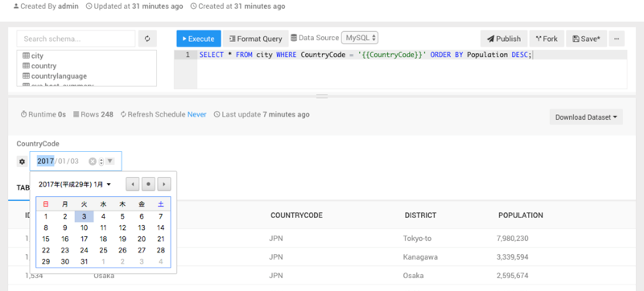The width and height of the screenshot is (644, 291).
Task: Pick day 14 in the calendar
Action: pos(161,227)
